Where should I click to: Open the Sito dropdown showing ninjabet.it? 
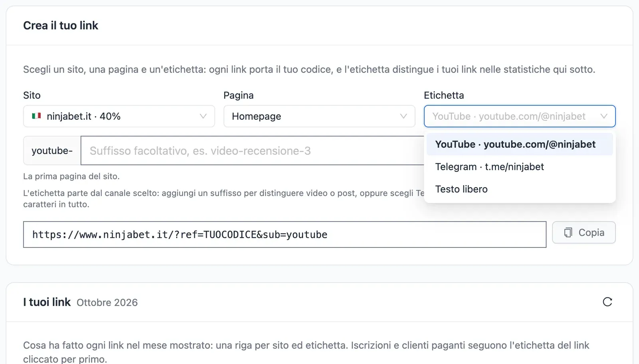(119, 116)
